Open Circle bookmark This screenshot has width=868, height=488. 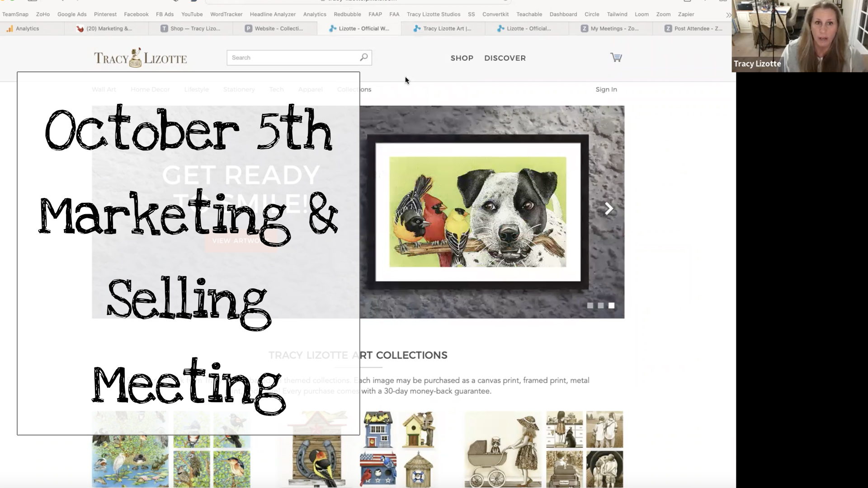592,14
